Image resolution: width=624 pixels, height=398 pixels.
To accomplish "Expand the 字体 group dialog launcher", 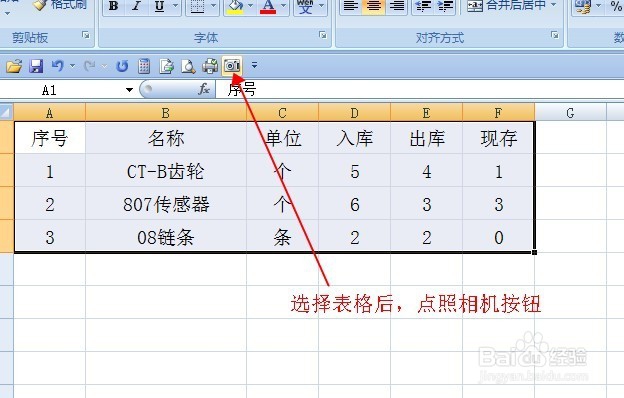I will (x=323, y=35).
